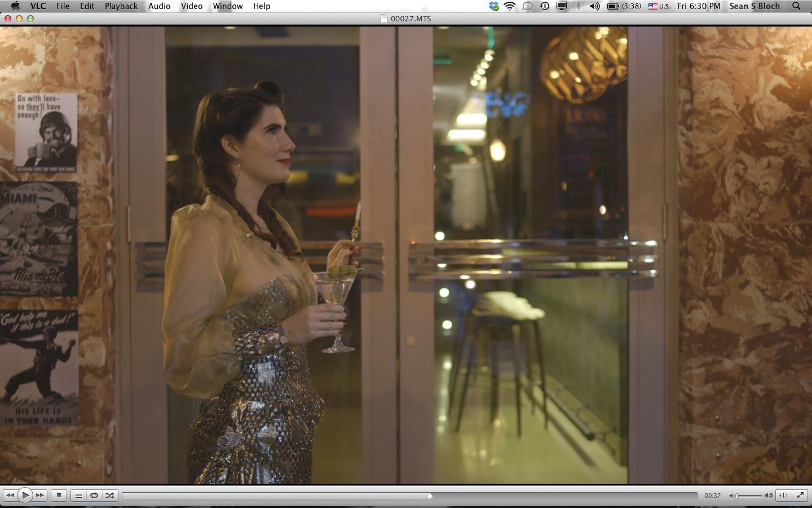Viewport: 812px width, 508px height.
Task: Expand the Audio menu
Action: coord(159,6)
